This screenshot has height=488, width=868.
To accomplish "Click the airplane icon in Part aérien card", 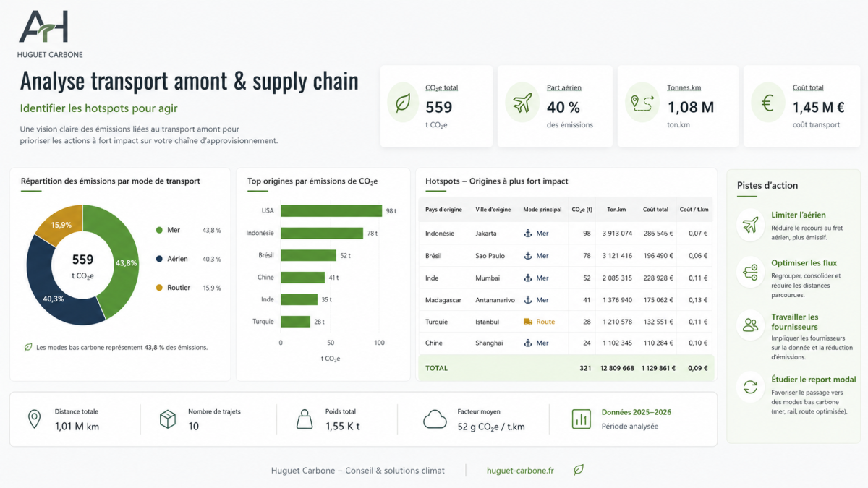I will (521, 103).
